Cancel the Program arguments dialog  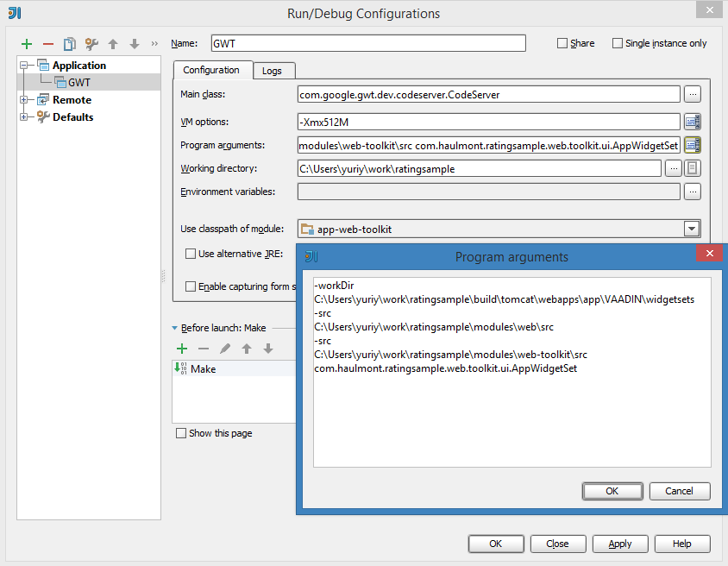(x=679, y=491)
